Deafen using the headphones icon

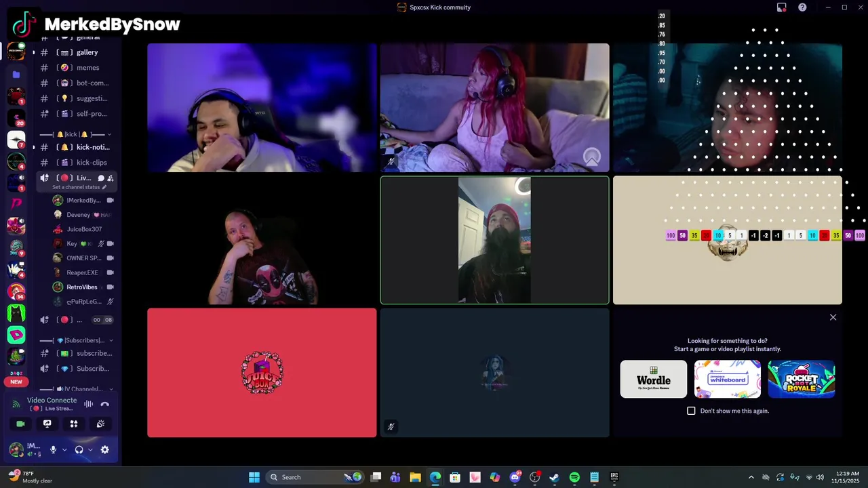79,449
